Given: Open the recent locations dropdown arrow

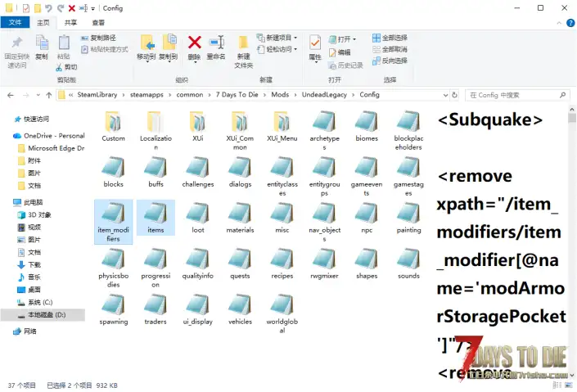Looking at the screenshot, I should point(38,95).
